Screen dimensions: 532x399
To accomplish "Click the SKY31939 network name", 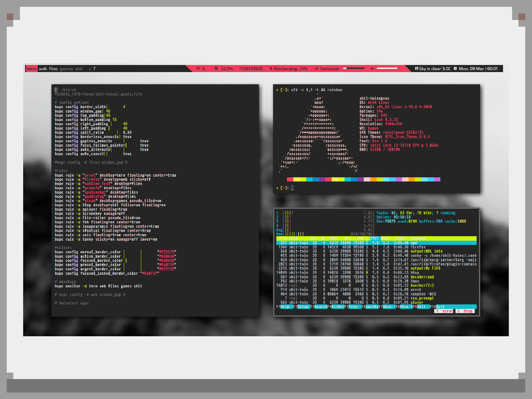I will tap(253, 69).
